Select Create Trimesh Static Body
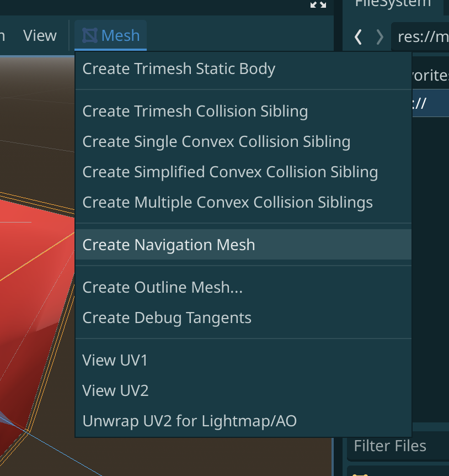The height and width of the screenshot is (476, 449). (x=179, y=68)
